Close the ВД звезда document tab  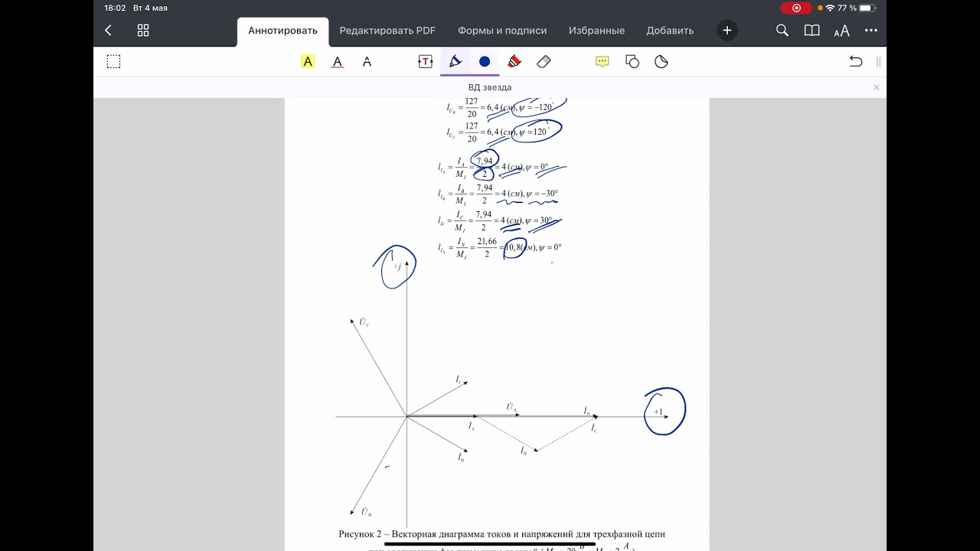click(877, 87)
